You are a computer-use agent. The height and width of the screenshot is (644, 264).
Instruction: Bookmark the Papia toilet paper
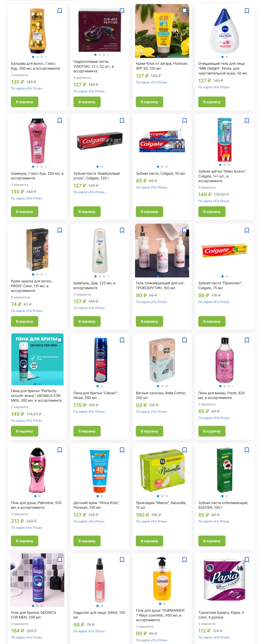[247, 560]
